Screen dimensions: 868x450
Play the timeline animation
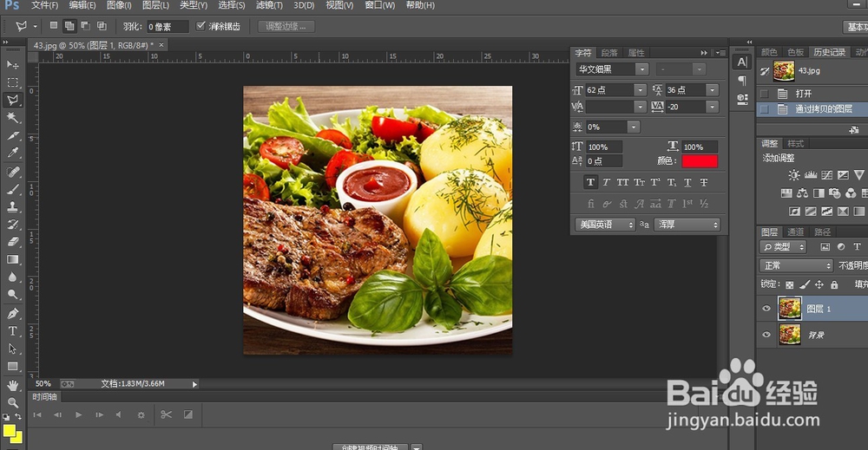[79, 414]
